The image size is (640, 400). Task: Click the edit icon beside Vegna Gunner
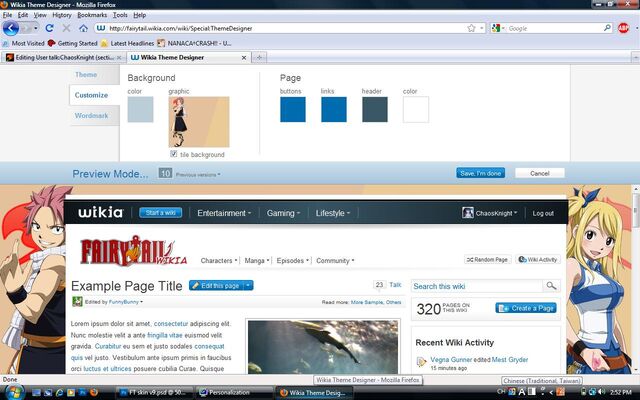pyautogui.click(x=421, y=362)
